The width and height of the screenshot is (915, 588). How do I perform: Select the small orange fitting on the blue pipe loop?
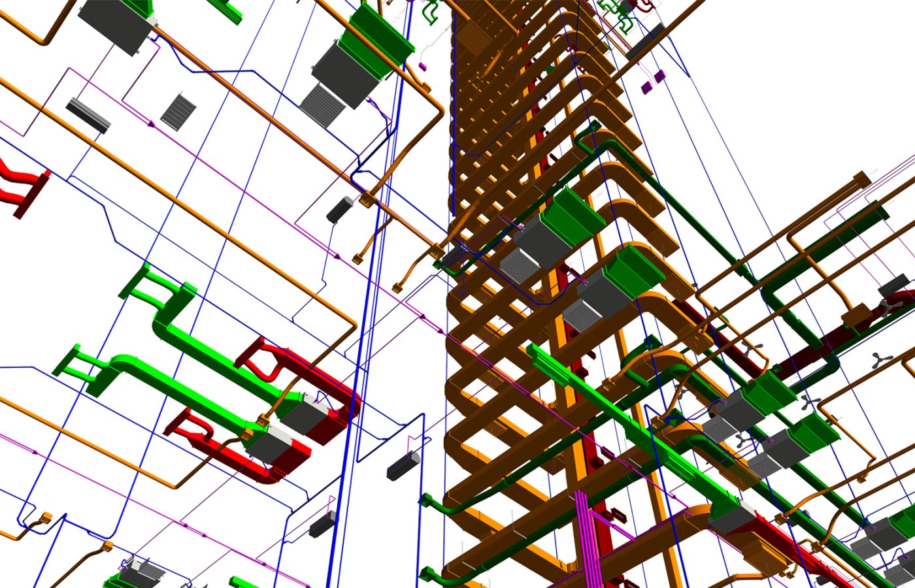click(44, 519)
